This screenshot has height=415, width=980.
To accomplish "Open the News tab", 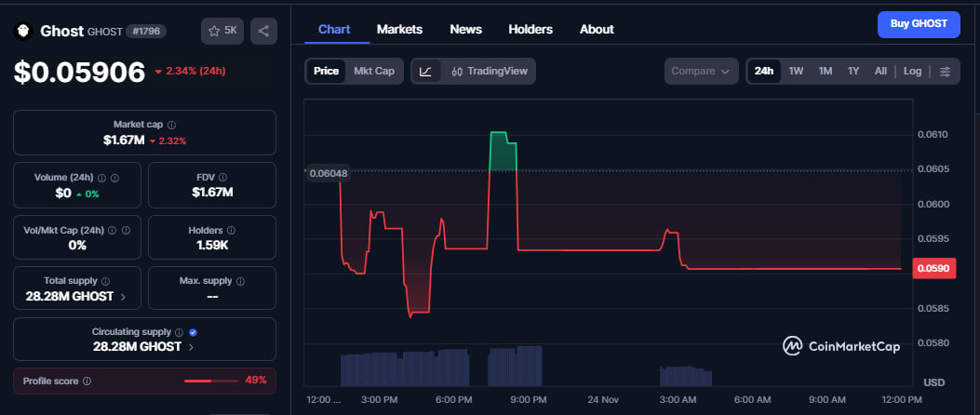I will point(465,30).
